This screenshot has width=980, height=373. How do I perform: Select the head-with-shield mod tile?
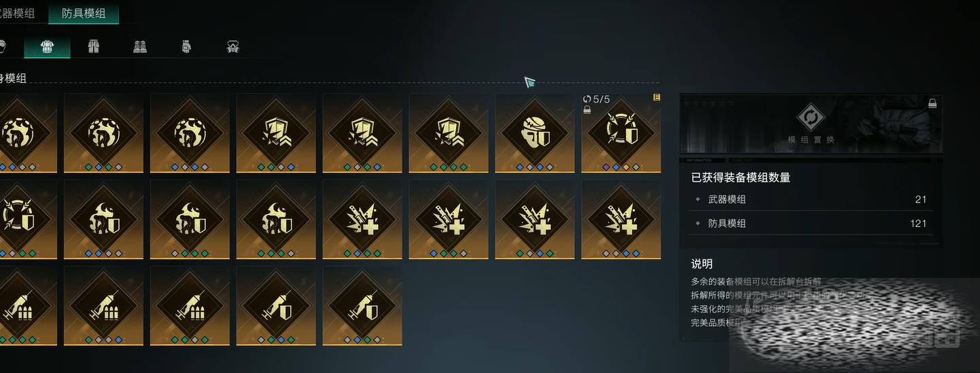pyautogui.click(x=535, y=133)
